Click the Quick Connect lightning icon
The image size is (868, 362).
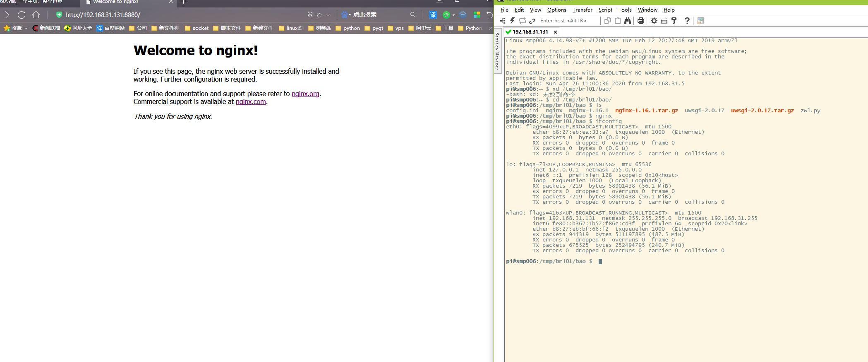click(x=513, y=21)
